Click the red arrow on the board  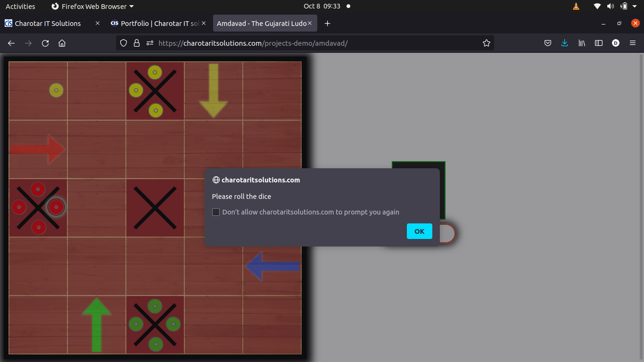(x=37, y=150)
